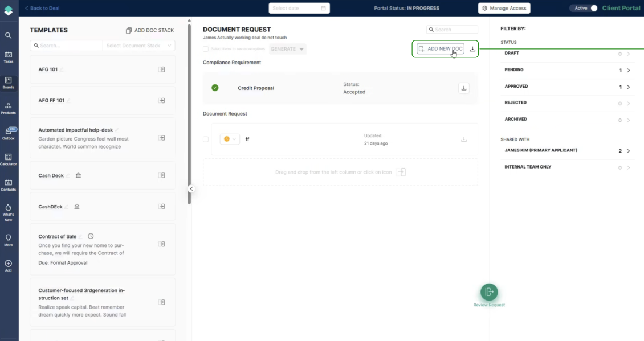The image size is (644, 341).
Task: Open the sidebar search icon
Action: point(8,35)
